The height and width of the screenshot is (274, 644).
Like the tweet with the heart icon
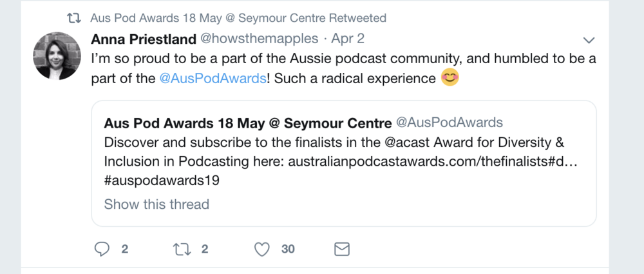click(263, 249)
